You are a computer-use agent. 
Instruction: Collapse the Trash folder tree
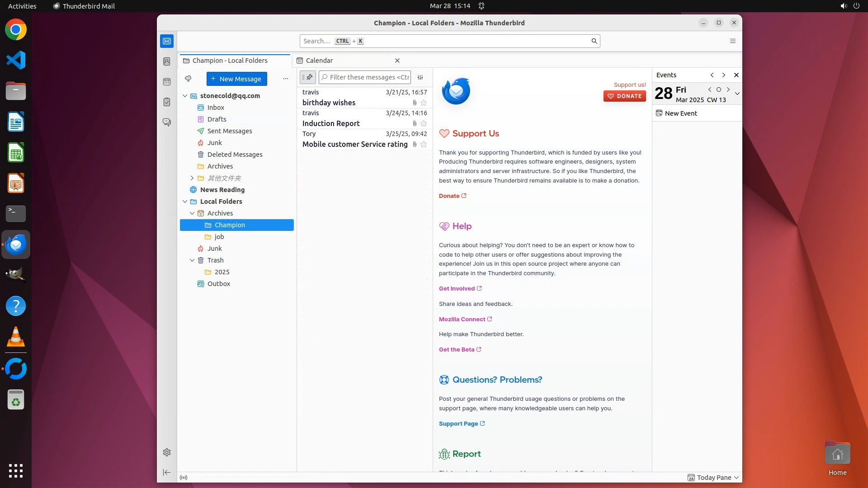[192, 260]
